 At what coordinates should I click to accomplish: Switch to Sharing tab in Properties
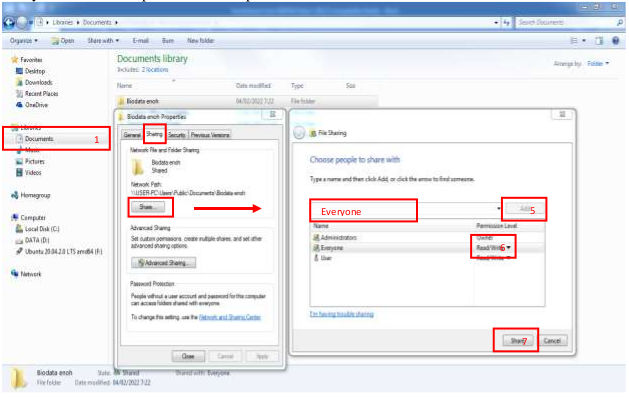pos(154,134)
